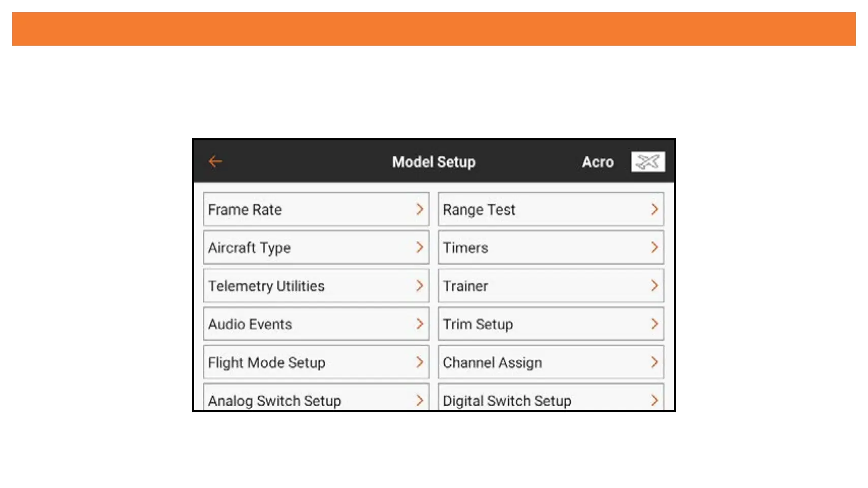Image resolution: width=868 pixels, height=488 pixels.
Task: Open Flight Mode Setup
Action: (x=316, y=362)
